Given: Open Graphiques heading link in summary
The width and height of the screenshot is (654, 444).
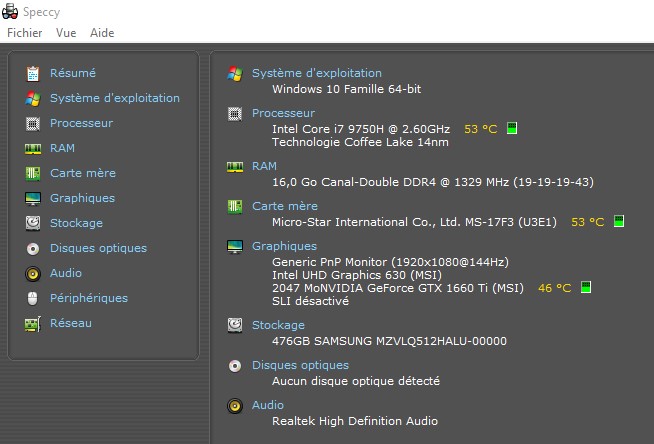Looking at the screenshot, I should (284, 246).
